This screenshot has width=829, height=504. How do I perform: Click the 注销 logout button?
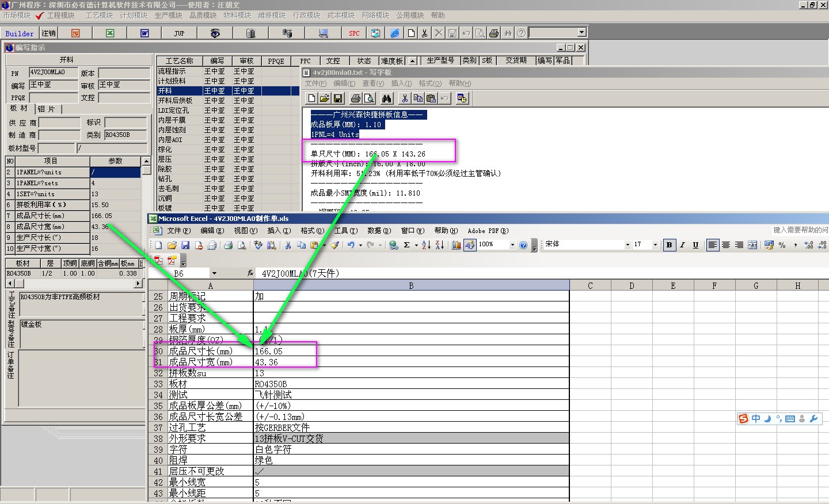click(x=49, y=33)
